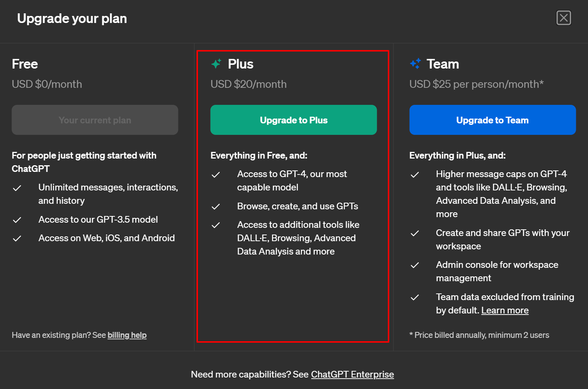Click checkmark beside Access to GPT-4

tap(216, 174)
